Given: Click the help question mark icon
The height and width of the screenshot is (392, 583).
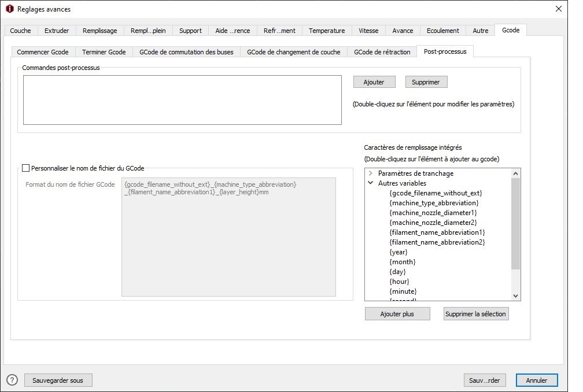Looking at the screenshot, I should pyautogui.click(x=12, y=380).
